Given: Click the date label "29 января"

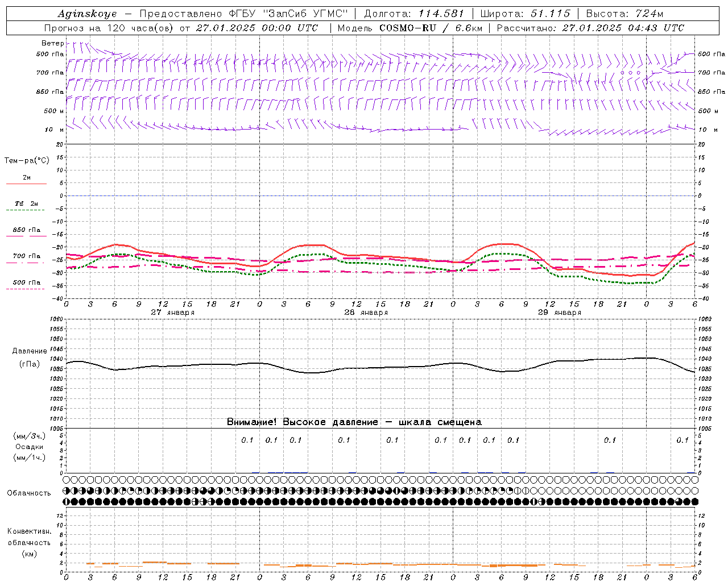Looking at the screenshot, I should click(560, 313).
